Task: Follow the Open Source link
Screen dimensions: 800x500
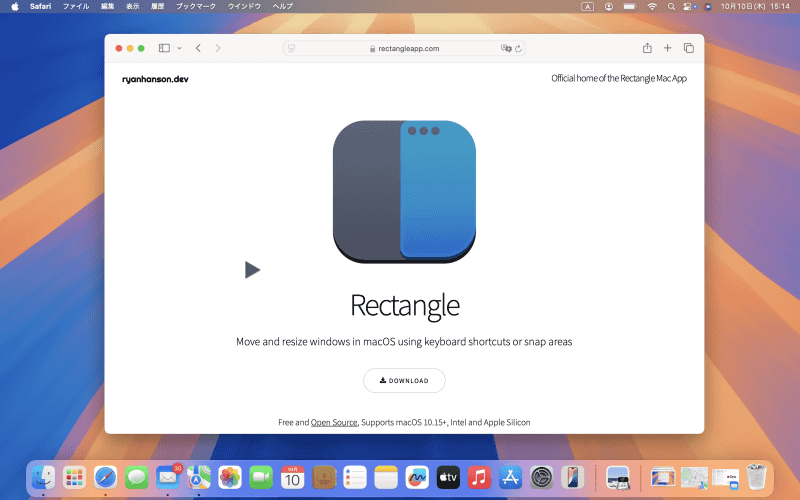Action: coord(334,422)
